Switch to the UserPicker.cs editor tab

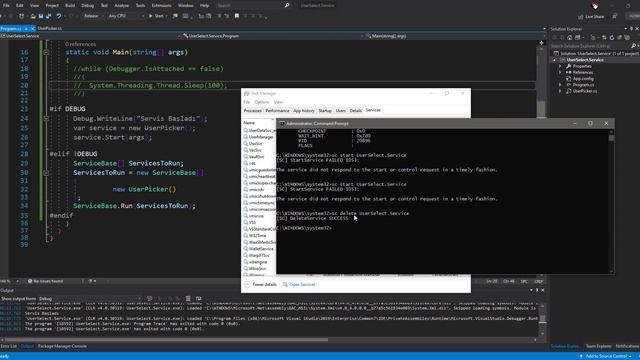49,29
